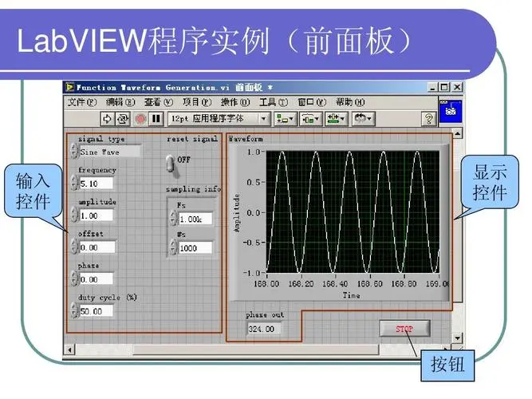Click the frequency field showing 5.10

[x=96, y=184]
